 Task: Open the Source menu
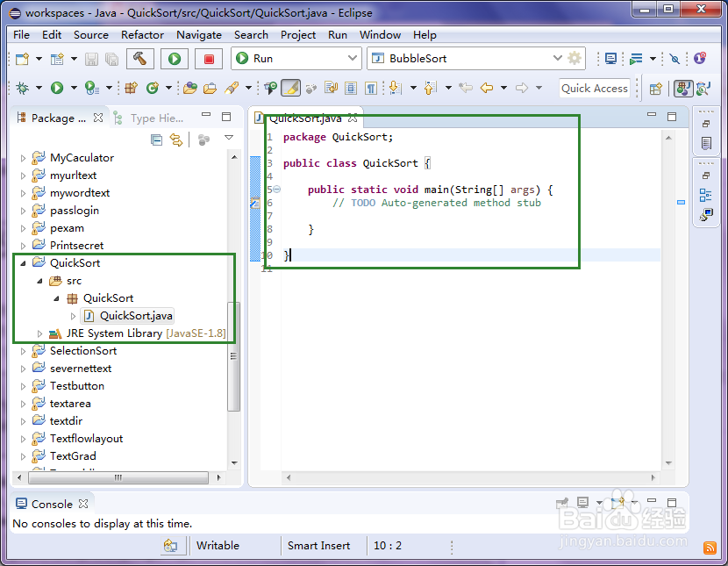point(91,35)
